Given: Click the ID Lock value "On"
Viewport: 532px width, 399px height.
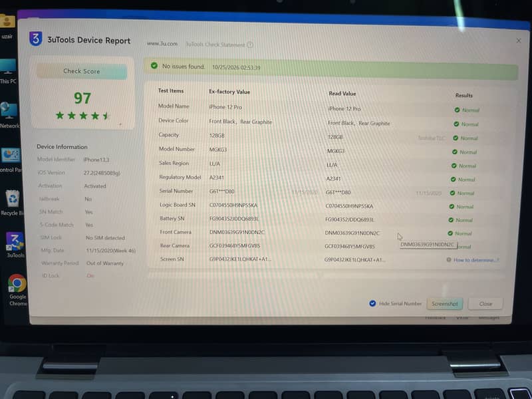Looking at the screenshot, I should (90, 275).
